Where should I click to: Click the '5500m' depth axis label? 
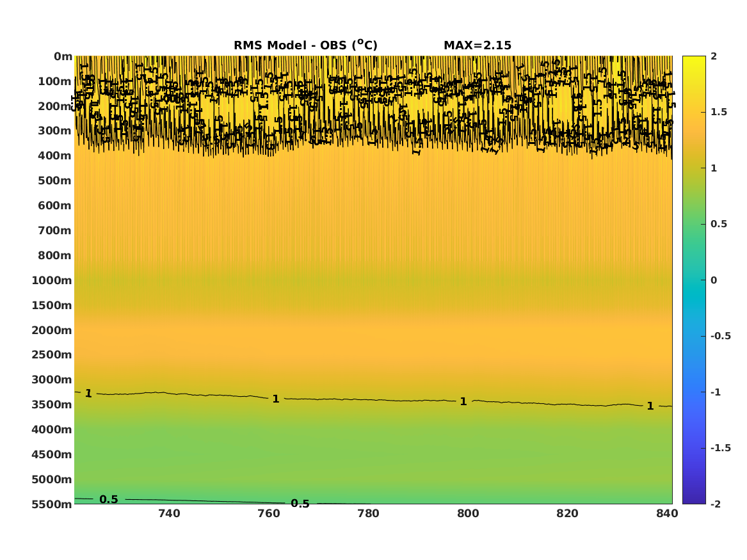pyautogui.click(x=52, y=504)
